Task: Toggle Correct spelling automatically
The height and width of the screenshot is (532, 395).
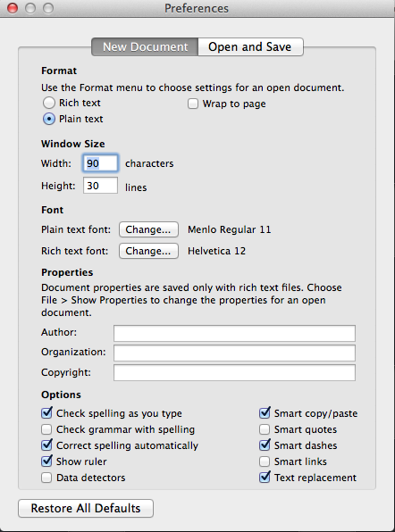Action: coord(46,445)
